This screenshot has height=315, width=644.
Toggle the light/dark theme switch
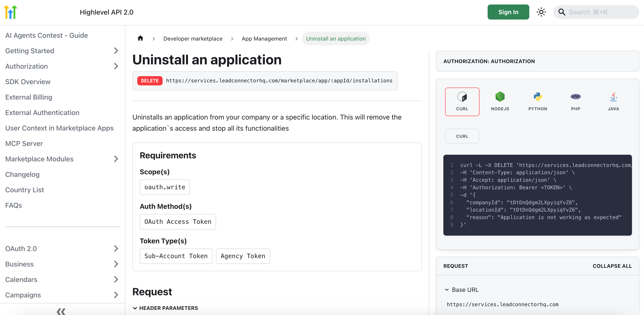point(541,12)
